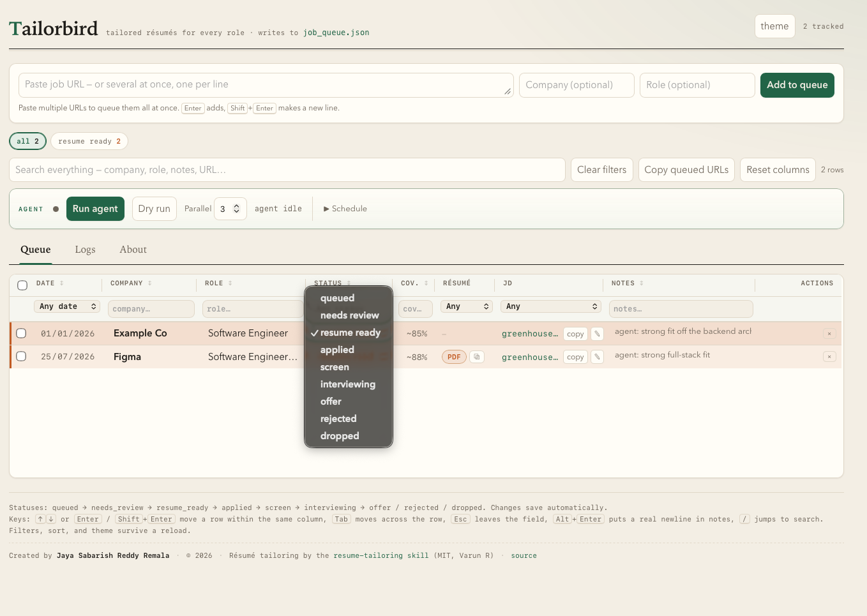Click the Dry run button

point(155,209)
